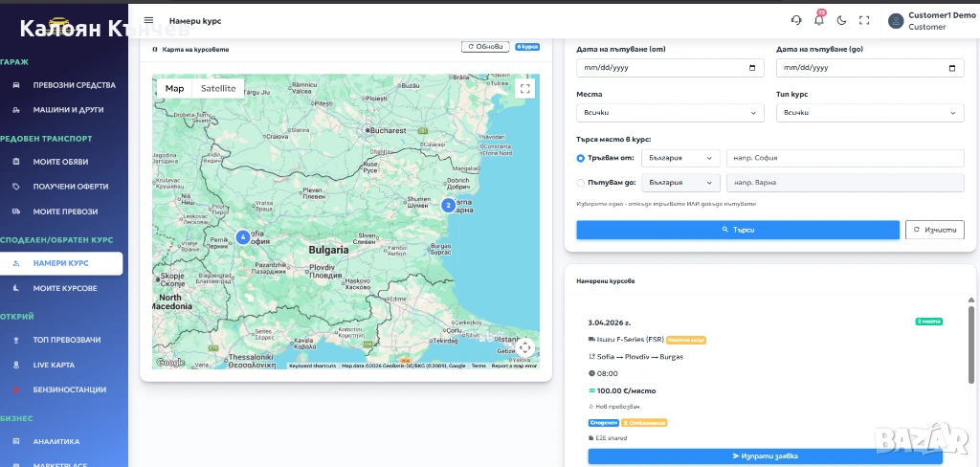The width and height of the screenshot is (980, 467).
Task: Click the blue Търси search button
Action: [738, 231]
